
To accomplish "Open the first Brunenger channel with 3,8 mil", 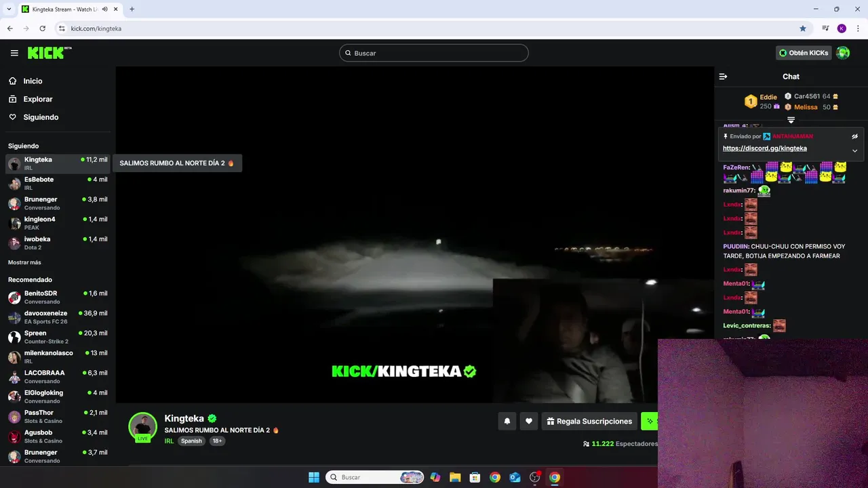I will [58, 203].
